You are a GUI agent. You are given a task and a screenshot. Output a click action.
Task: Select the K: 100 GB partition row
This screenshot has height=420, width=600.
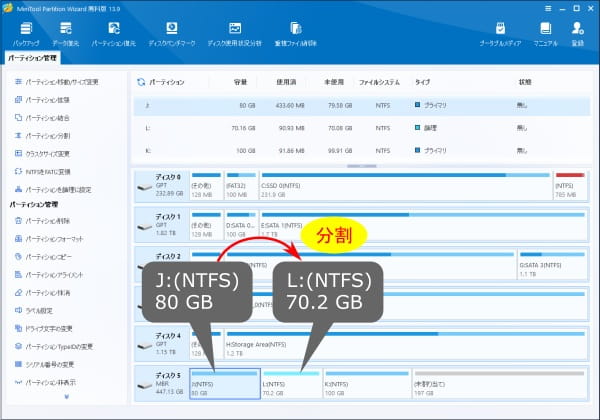coord(362,151)
